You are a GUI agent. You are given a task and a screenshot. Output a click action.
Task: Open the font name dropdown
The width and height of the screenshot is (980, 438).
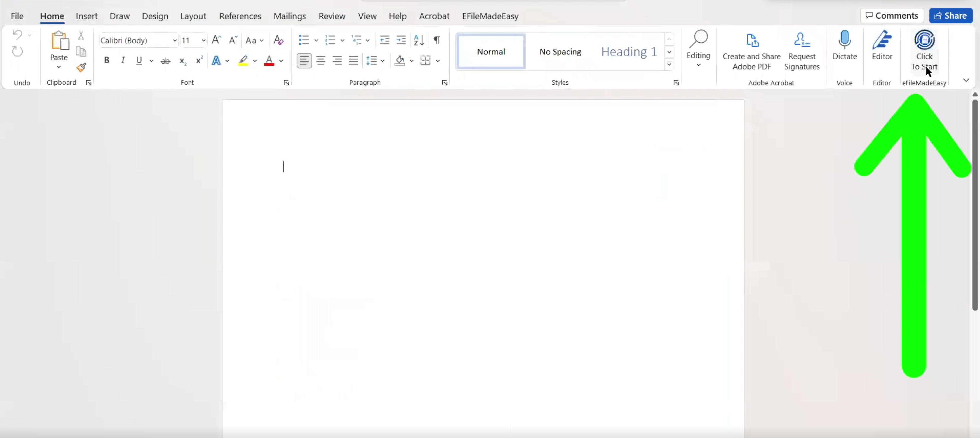coord(175,40)
